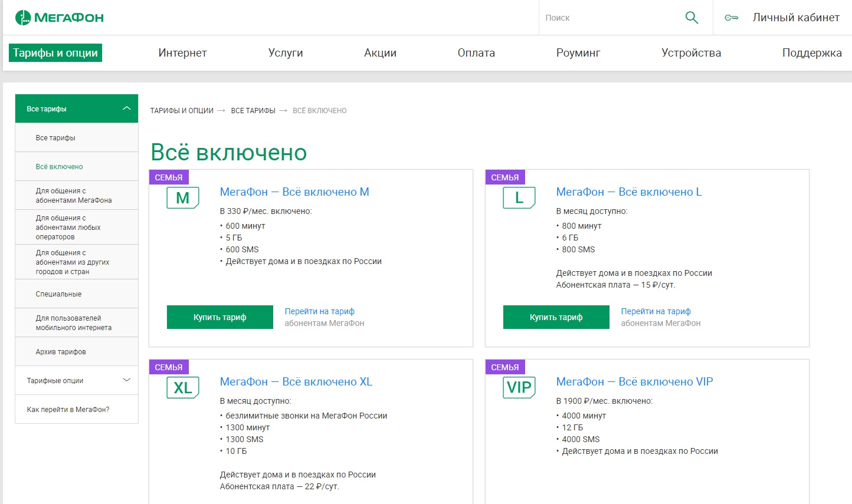Open МегаФон — Всё включено VIP title
The image size is (852, 504).
click(634, 381)
